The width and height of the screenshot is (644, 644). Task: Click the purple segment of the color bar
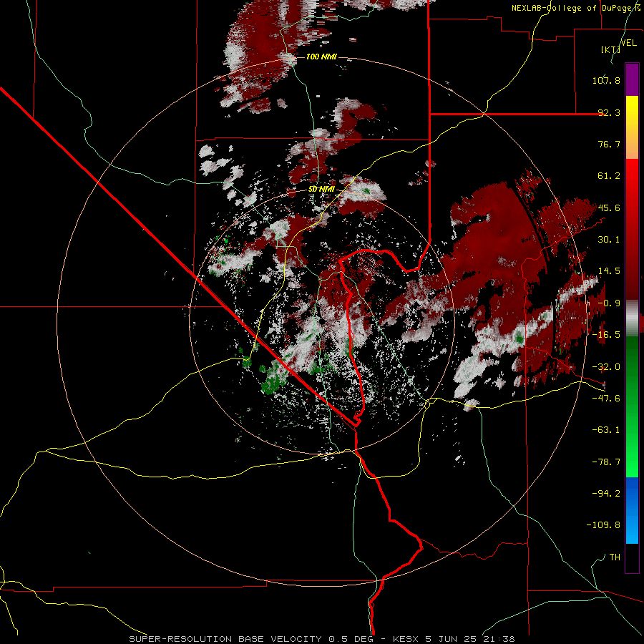[632, 79]
